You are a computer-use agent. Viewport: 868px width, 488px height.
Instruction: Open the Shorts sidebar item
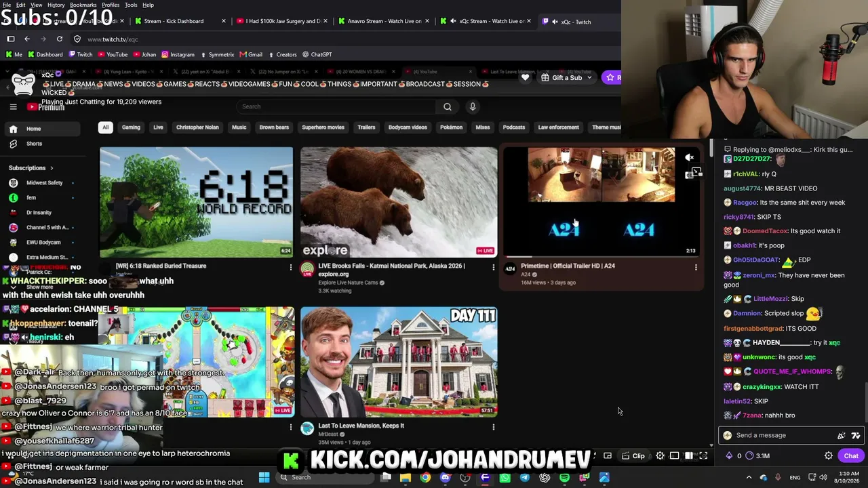(34, 144)
